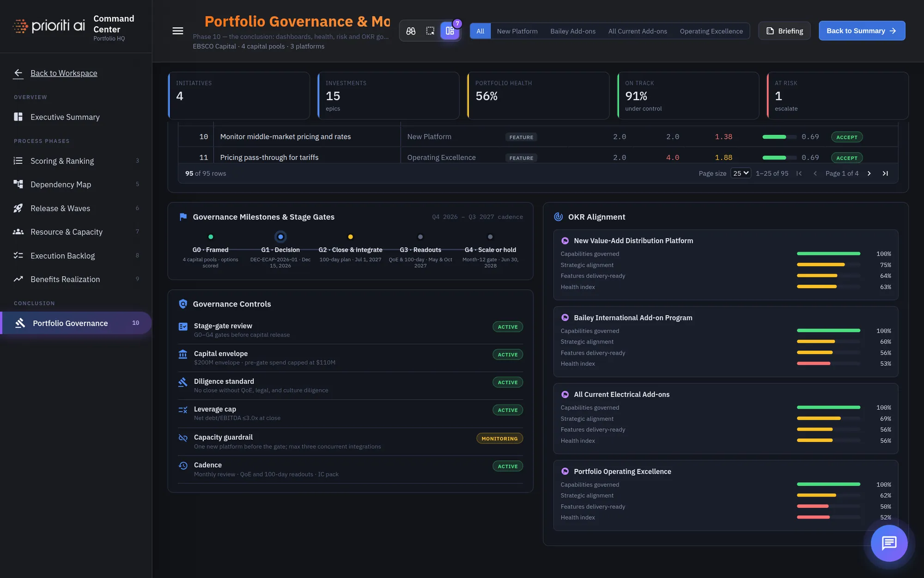924x578 pixels.
Task: Open Benefits Realization phase
Action: click(x=76, y=279)
